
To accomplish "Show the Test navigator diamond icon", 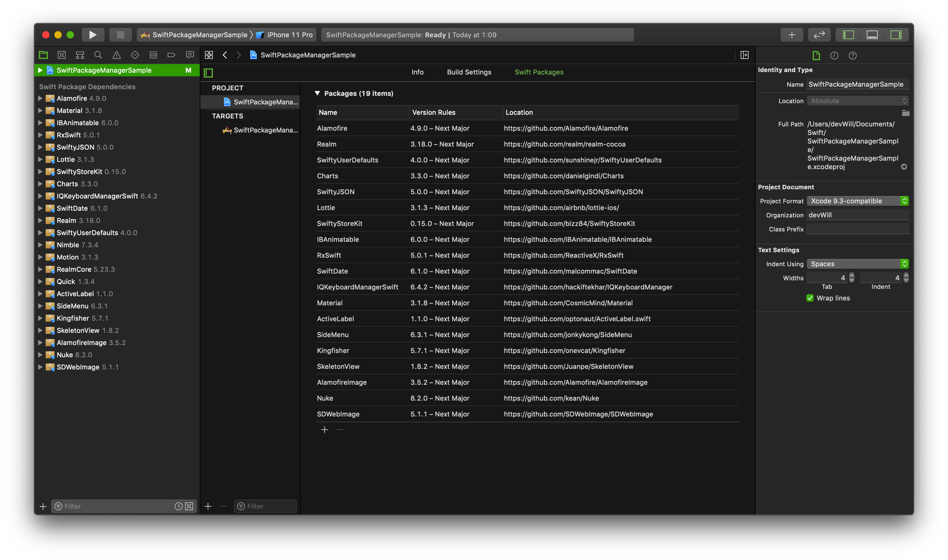I will [x=135, y=55].
